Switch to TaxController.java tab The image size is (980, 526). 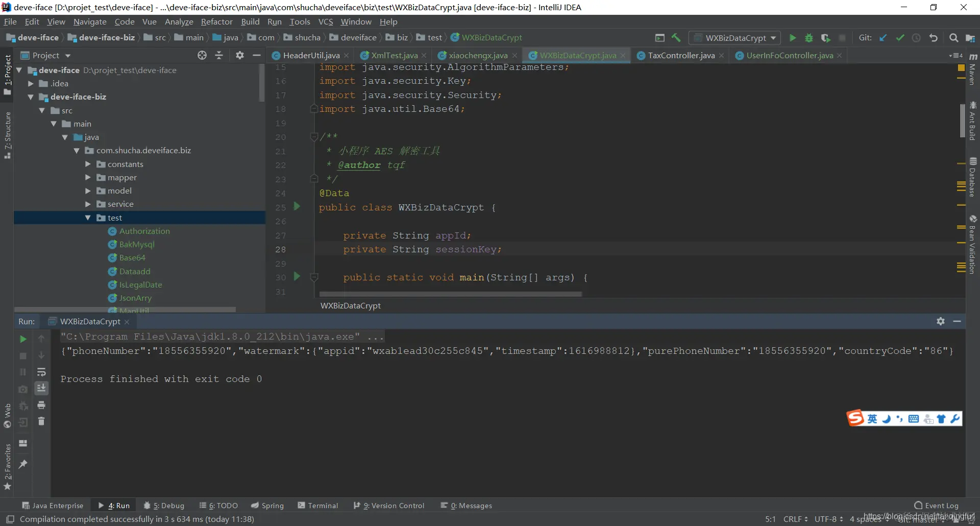681,55
